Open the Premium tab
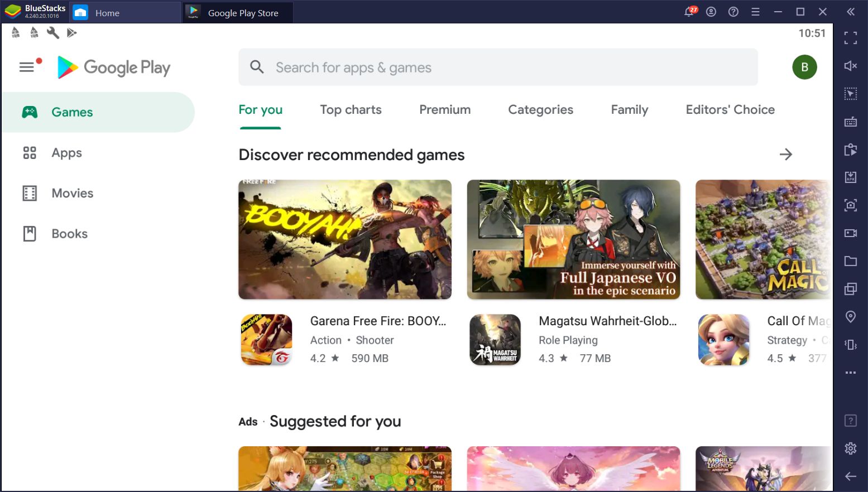Image resolution: width=868 pixels, height=492 pixels. pos(445,110)
